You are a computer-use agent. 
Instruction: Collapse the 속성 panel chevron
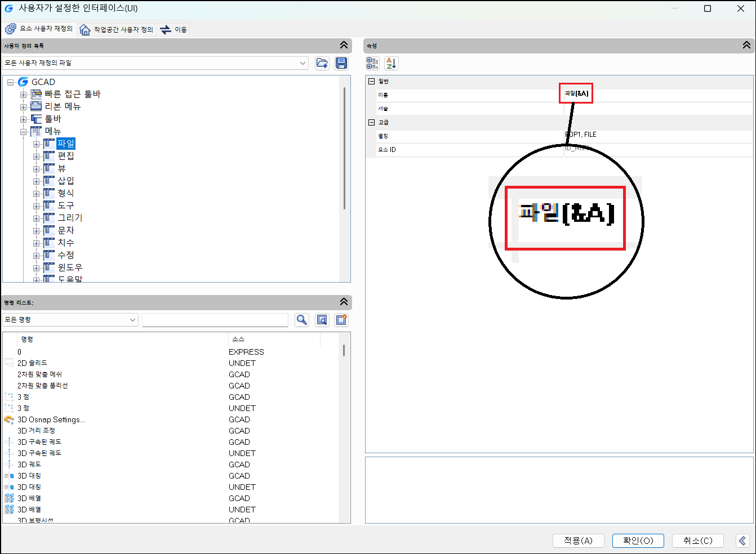(x=746, y=46)
